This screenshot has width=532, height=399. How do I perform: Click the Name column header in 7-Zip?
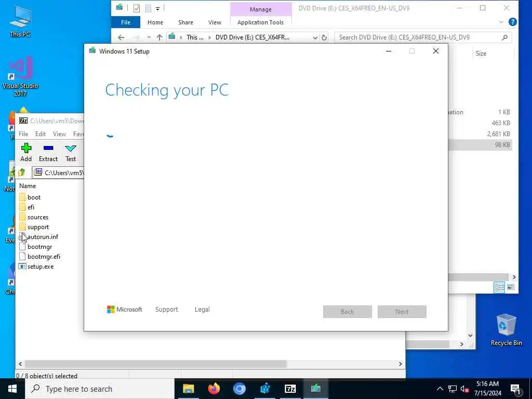[x=28, y=186]
